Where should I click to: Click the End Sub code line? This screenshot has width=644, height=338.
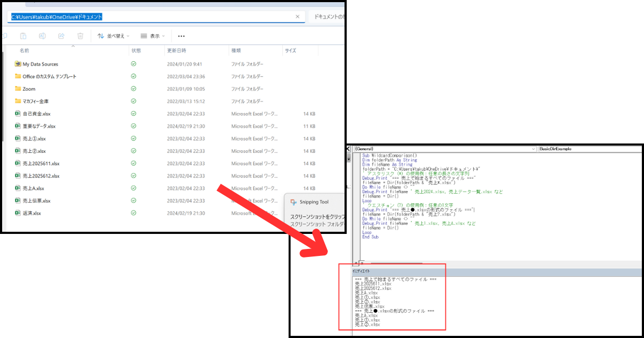point(370,237)
